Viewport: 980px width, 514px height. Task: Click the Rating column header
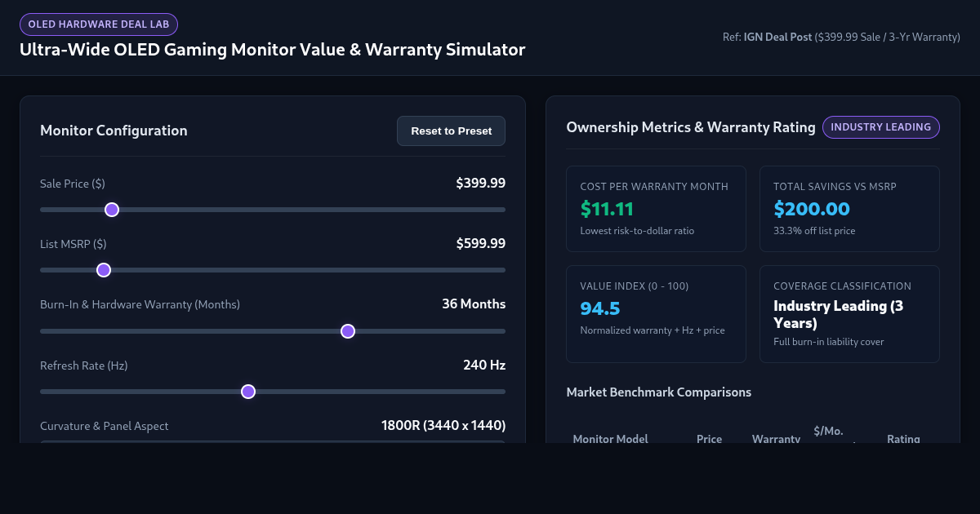tap(903, 439)
